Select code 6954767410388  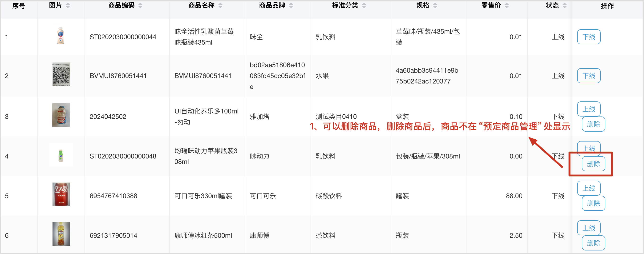coord(113,196)
